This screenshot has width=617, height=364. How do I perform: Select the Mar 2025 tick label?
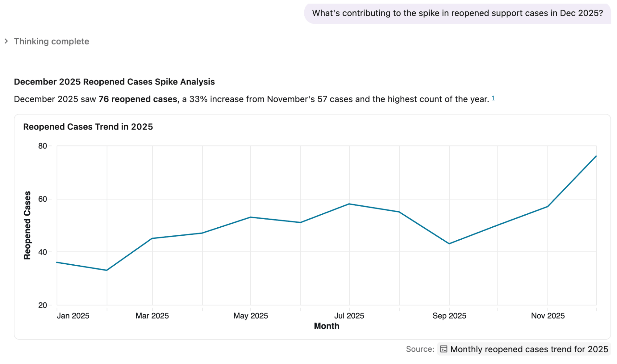click(x=152, y=316)
